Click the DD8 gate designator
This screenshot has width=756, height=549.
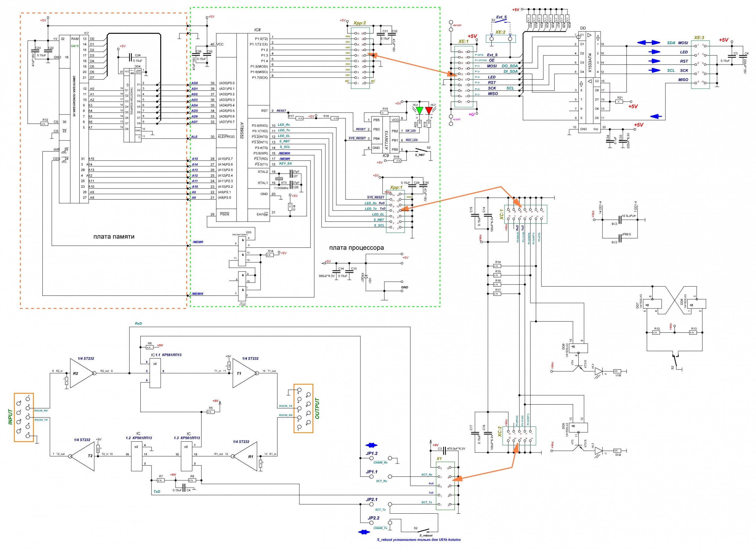pos(682,302)
